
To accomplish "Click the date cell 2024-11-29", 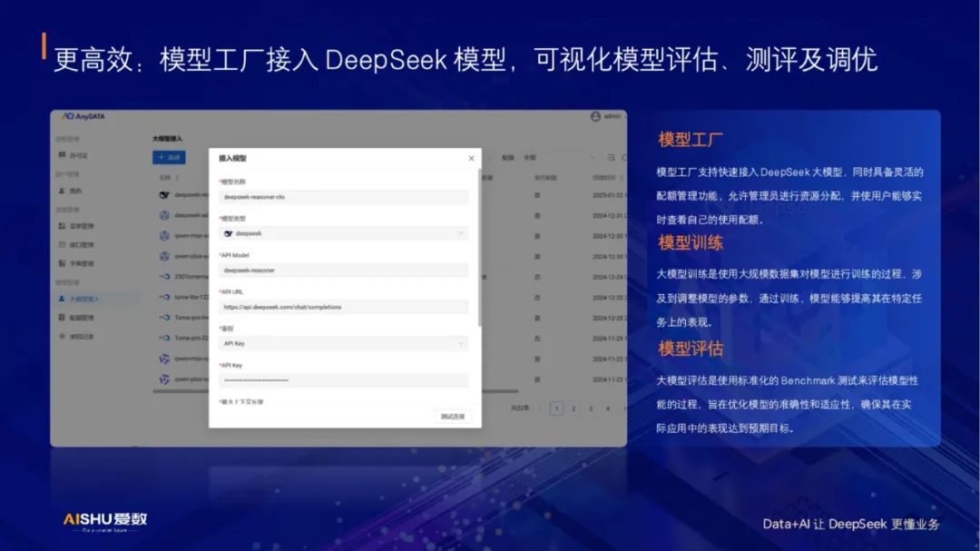I will click(609, 339).
